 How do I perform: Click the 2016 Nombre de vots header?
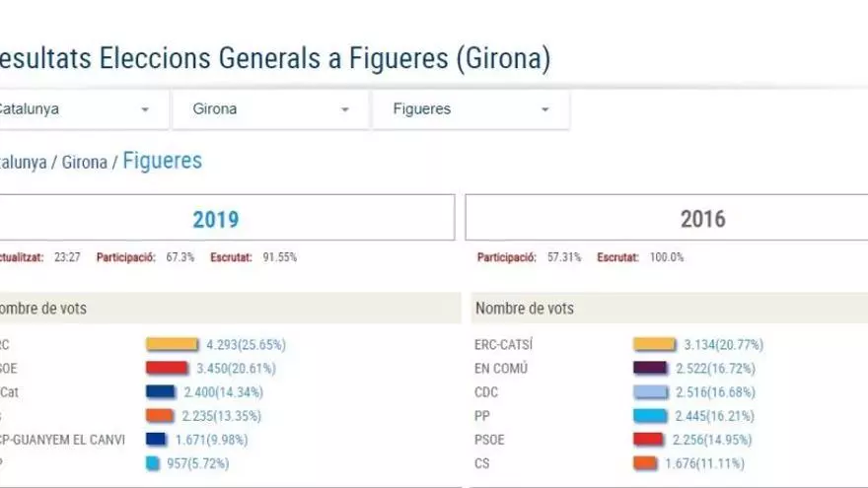click(525, 309)
